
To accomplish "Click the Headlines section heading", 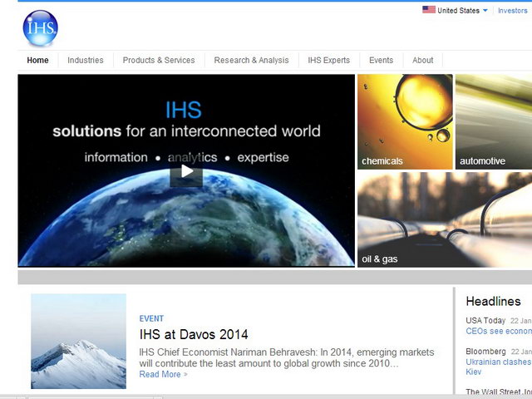I will point(493,301).
